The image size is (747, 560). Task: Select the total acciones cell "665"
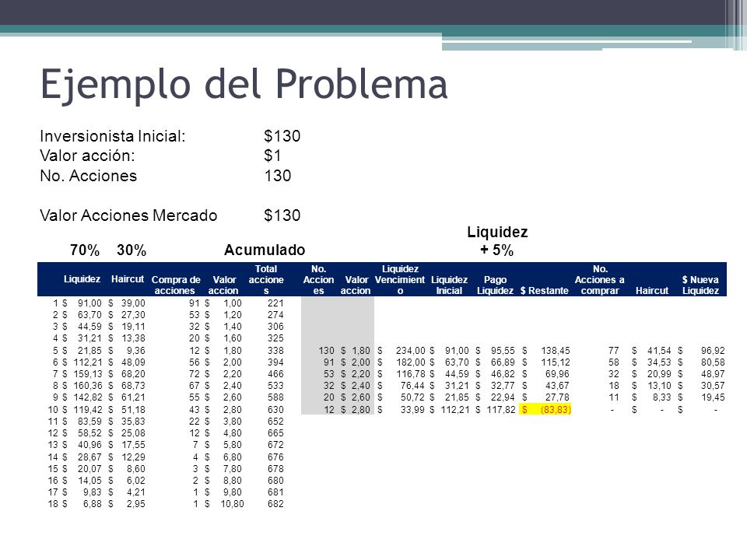[275, 433]
